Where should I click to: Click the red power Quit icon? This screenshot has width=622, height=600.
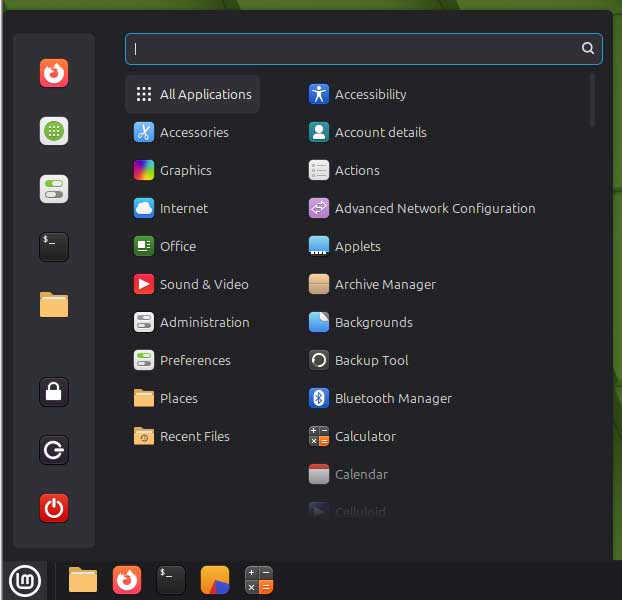[x=54, y=508]
